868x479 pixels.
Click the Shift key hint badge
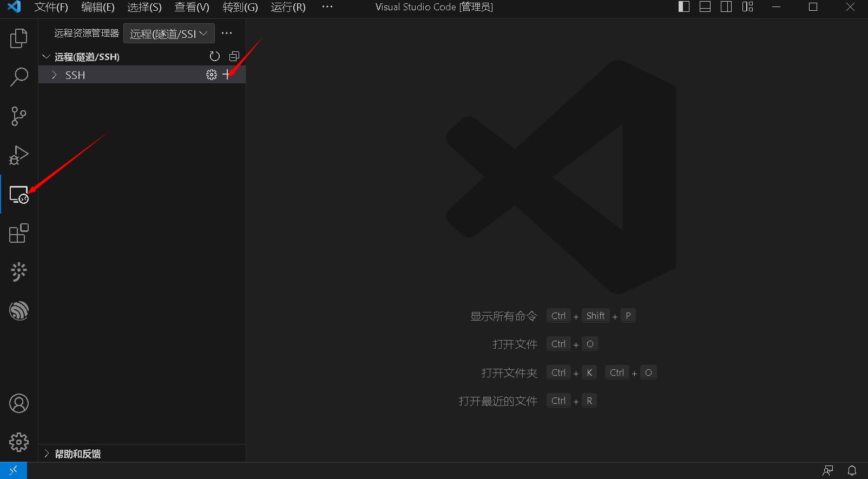pyautogui.click(x=595, y=316)
